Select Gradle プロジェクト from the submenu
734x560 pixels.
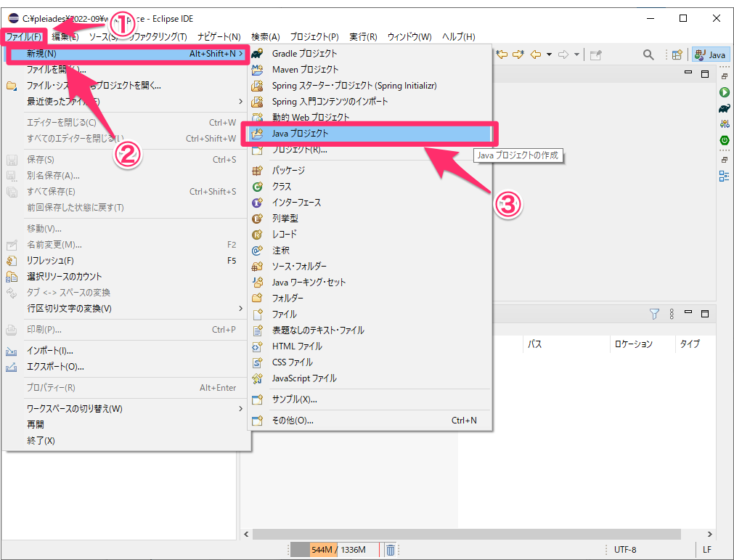[370, 54]
